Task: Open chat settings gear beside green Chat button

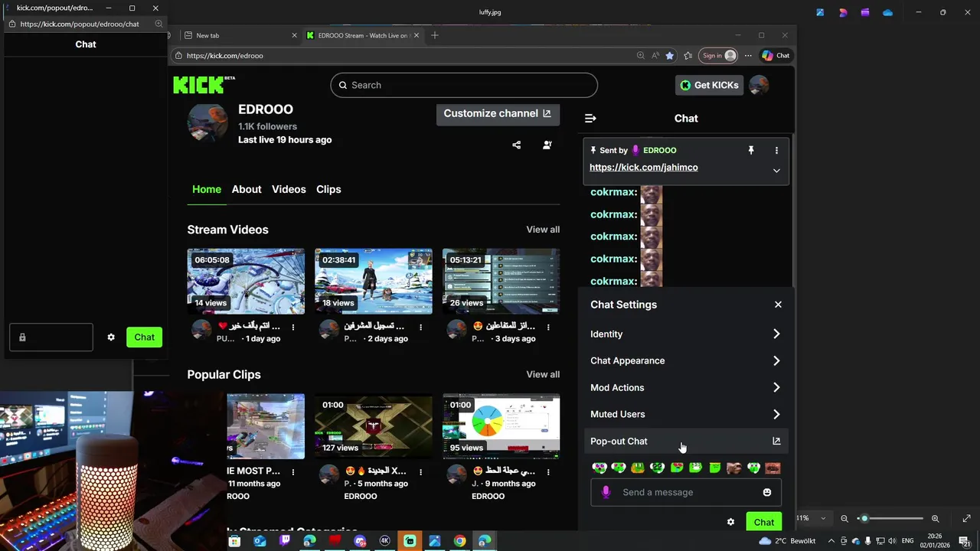Action: click(x=730, y=522)
